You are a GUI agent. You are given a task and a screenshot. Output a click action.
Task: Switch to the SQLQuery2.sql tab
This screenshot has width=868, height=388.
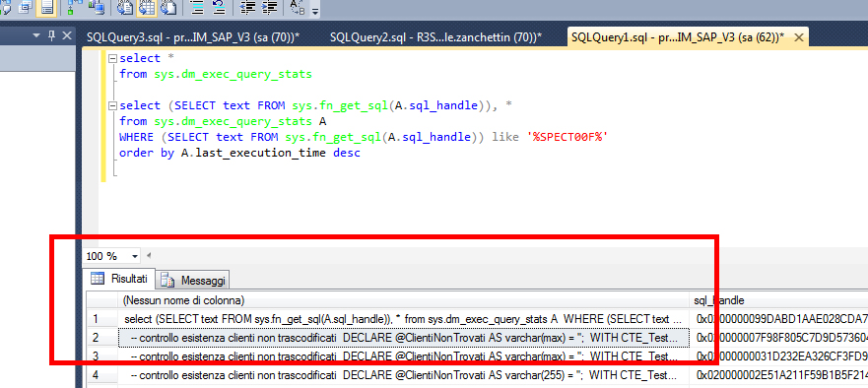tap(435, 37)
